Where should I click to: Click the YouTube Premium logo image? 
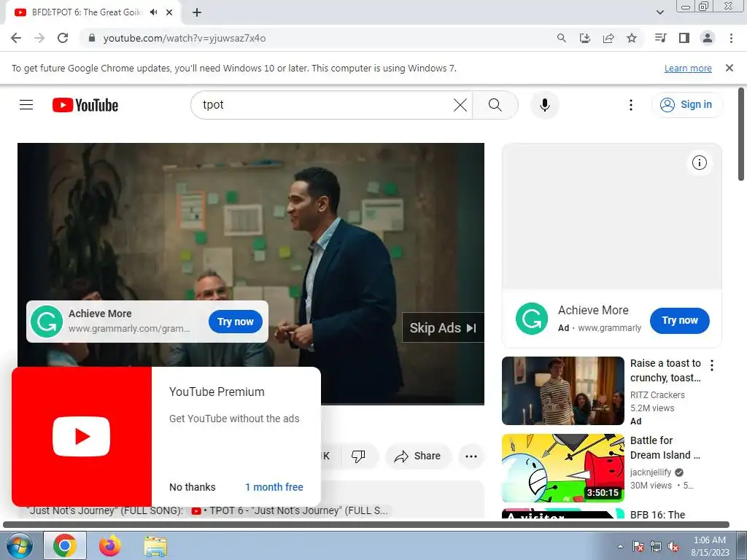pos(82,436)
